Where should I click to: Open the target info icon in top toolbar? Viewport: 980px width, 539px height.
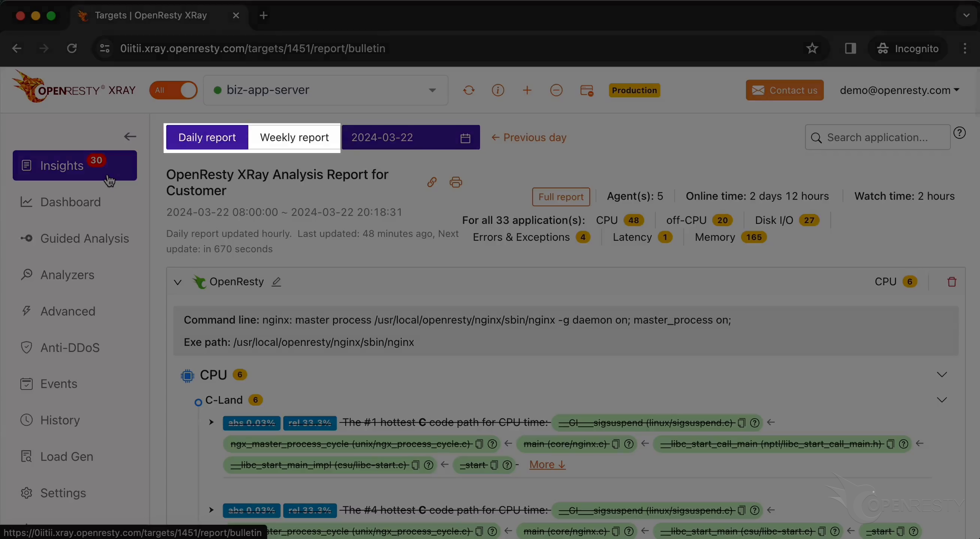(x=498, y=90)
